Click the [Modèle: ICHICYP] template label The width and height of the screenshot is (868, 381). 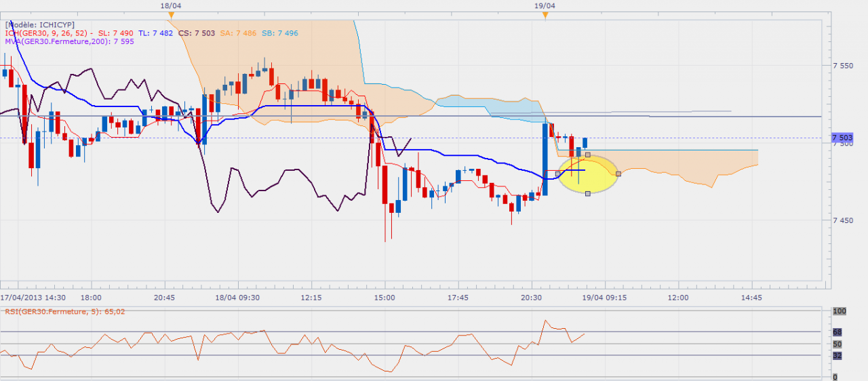pyautogui.click(x=39, y=24)
